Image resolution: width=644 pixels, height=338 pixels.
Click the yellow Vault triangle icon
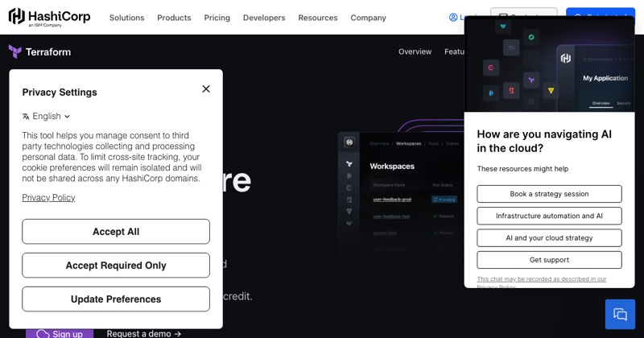click(551, 90)
